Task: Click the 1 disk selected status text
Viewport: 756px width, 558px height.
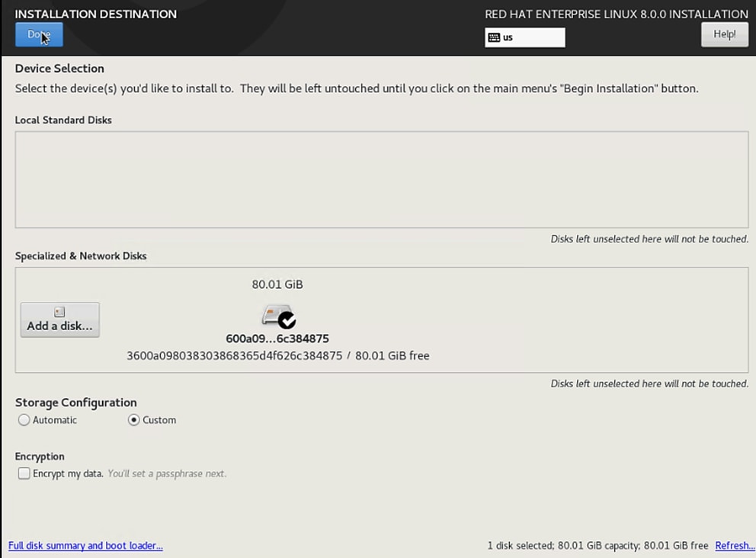Action: [597, 546]
